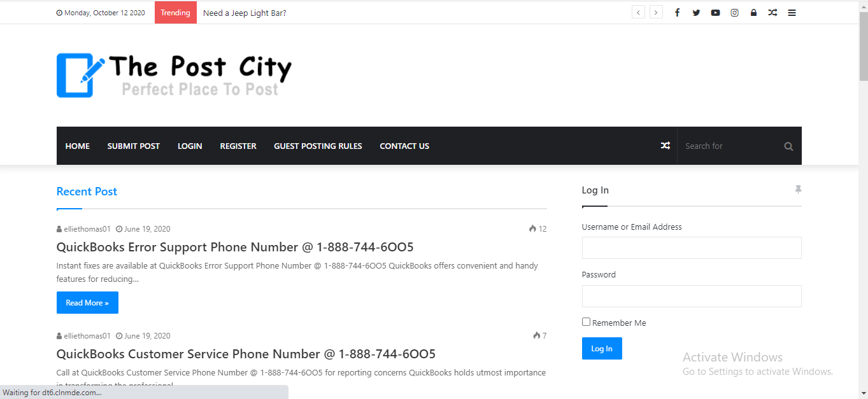Open the Instagram icon in top bar
The image size is (868, 399).
pos(734,13)
